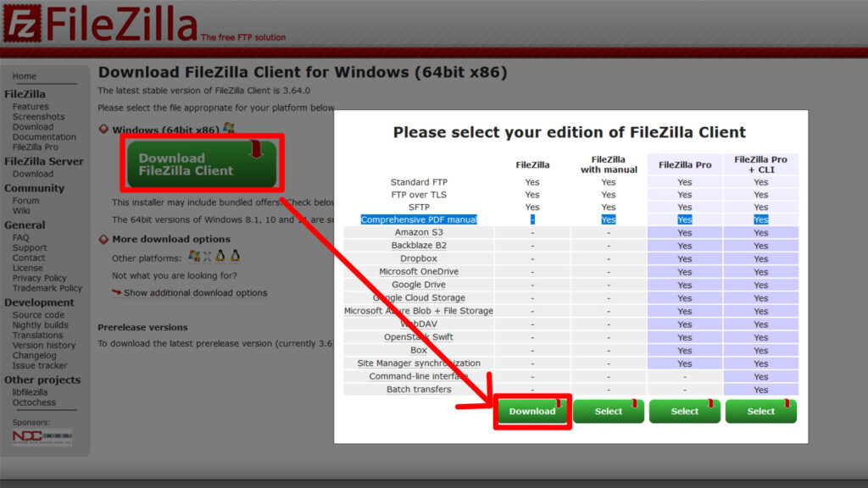
Task: Click the Amazon S3 feature link
Action: (x=419, y=232)
